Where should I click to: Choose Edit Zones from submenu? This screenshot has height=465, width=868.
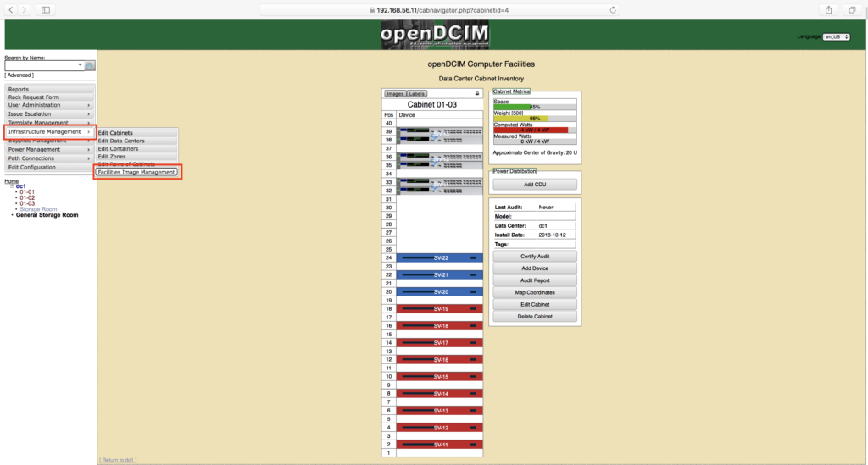click(137, 157)
